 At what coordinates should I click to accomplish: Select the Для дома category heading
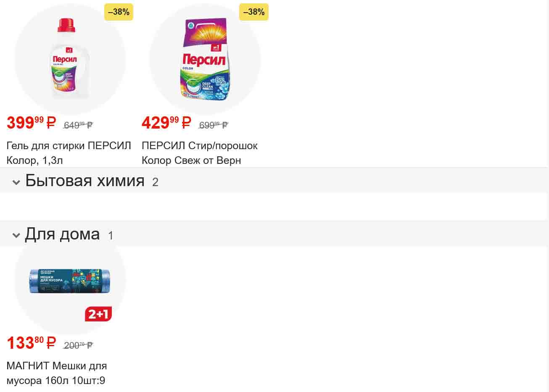(62, 234)
